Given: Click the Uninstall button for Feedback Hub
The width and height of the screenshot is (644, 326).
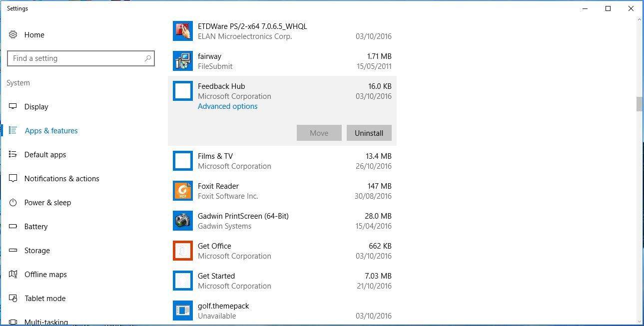Looking at the screenshot, I should [369, 133].
